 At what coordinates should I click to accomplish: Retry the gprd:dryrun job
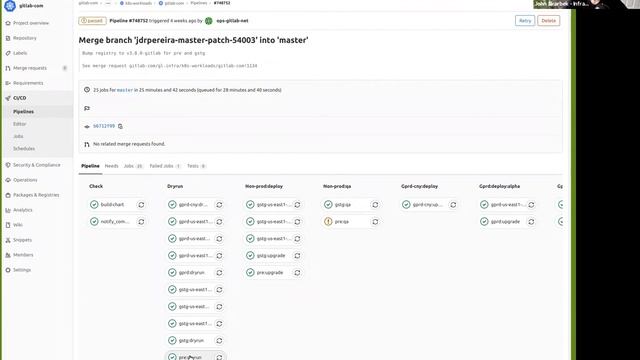point(219,272)
